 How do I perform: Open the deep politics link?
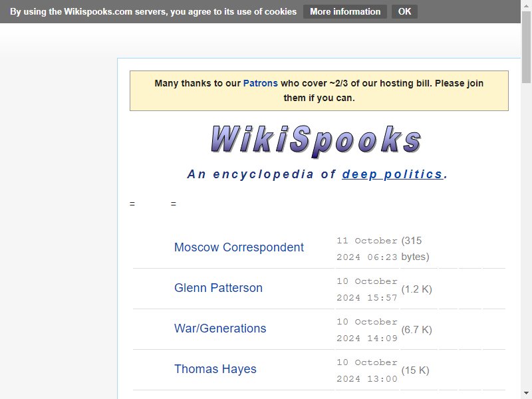coord(392,174)
